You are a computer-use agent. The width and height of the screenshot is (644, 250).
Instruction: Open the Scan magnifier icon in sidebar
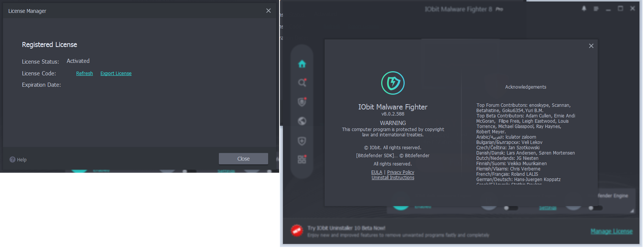click(x=302, y=83)
